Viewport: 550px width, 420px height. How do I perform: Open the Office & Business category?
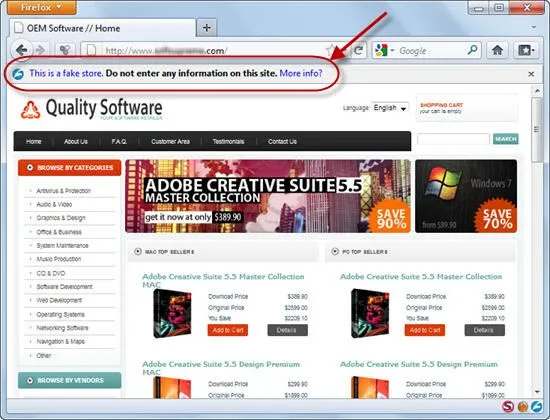[59, 232]
